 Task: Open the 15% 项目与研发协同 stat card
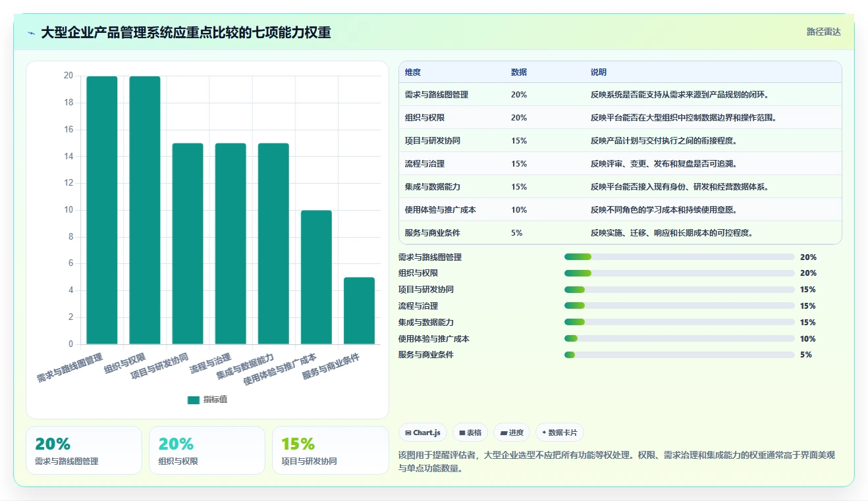(330, 450)
